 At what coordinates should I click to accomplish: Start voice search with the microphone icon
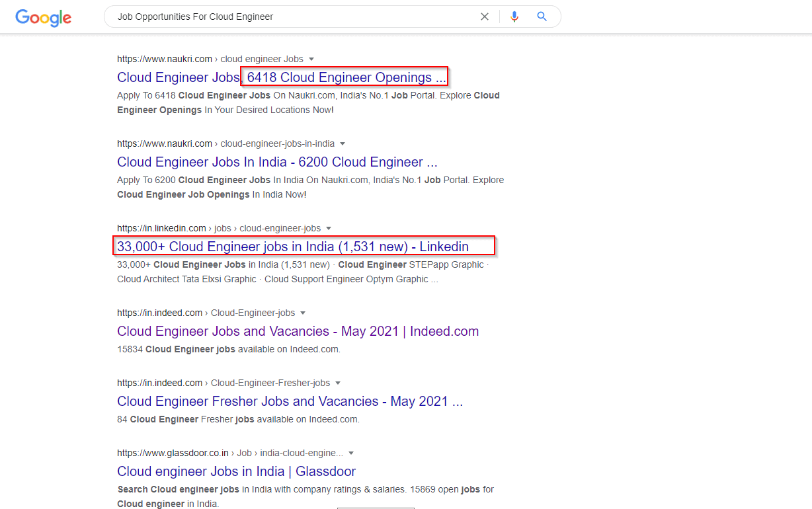point(514,16)
